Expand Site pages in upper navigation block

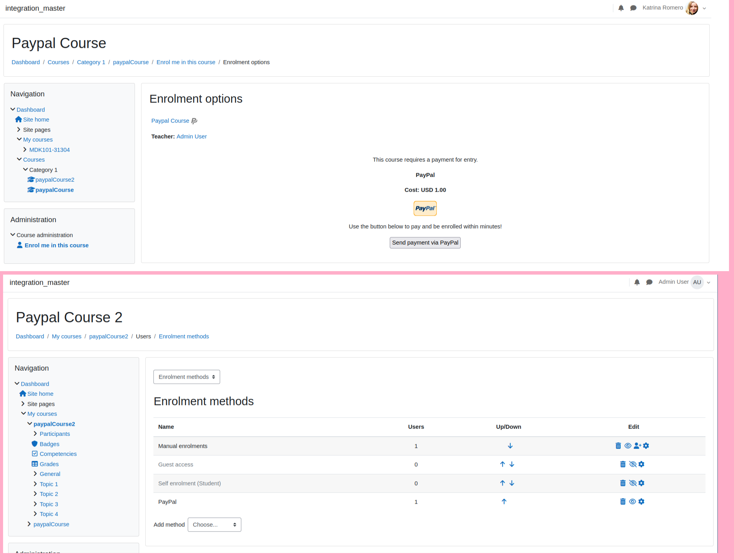[19, 130]
